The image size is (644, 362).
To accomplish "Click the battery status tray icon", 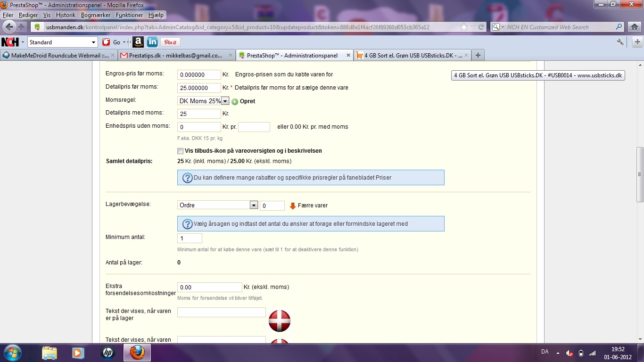I will pos(581,353).
